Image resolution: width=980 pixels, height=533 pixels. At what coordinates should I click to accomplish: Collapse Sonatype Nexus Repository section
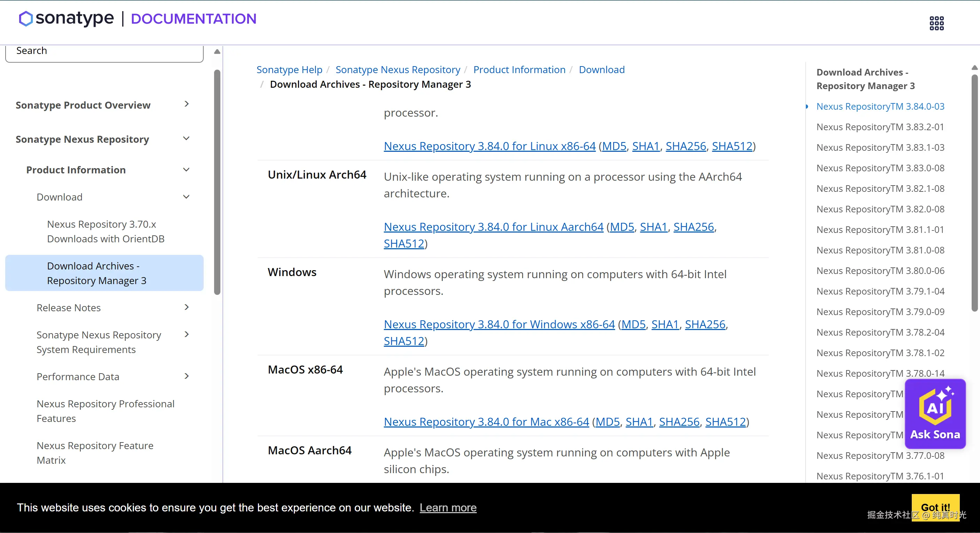(186, 139)
